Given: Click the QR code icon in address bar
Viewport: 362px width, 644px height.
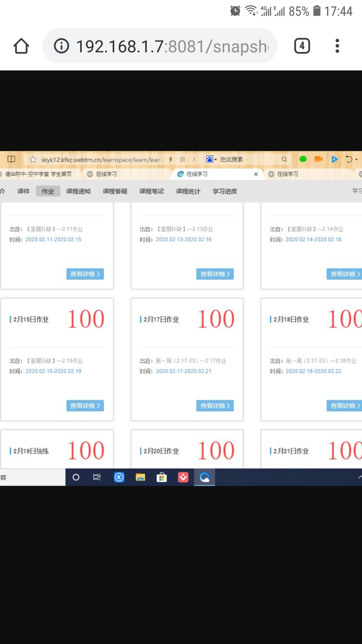Looking at the screenshot, I should click(183, 160).
